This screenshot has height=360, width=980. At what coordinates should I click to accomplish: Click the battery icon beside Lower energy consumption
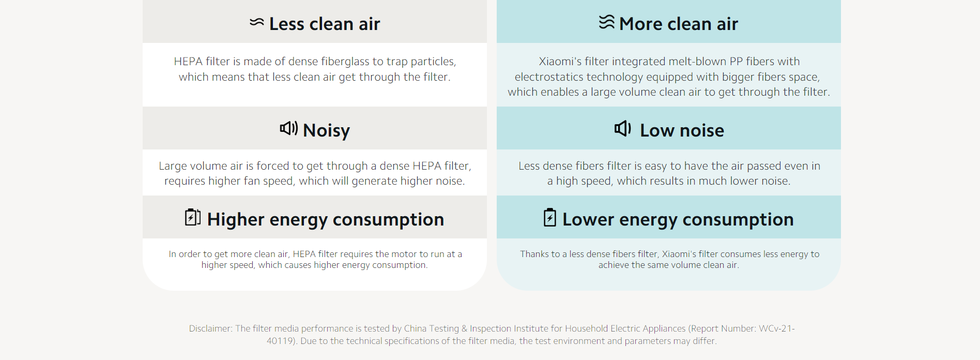(x=550, y=217)
